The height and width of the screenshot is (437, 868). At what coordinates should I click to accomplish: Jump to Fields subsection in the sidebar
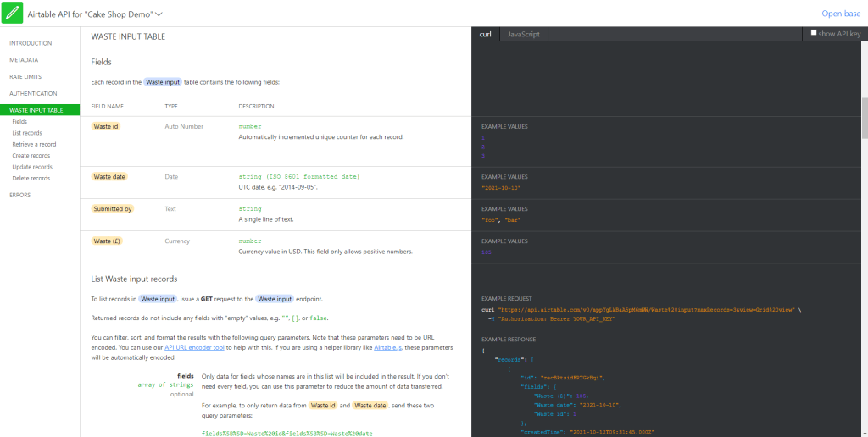pos(19,121)
